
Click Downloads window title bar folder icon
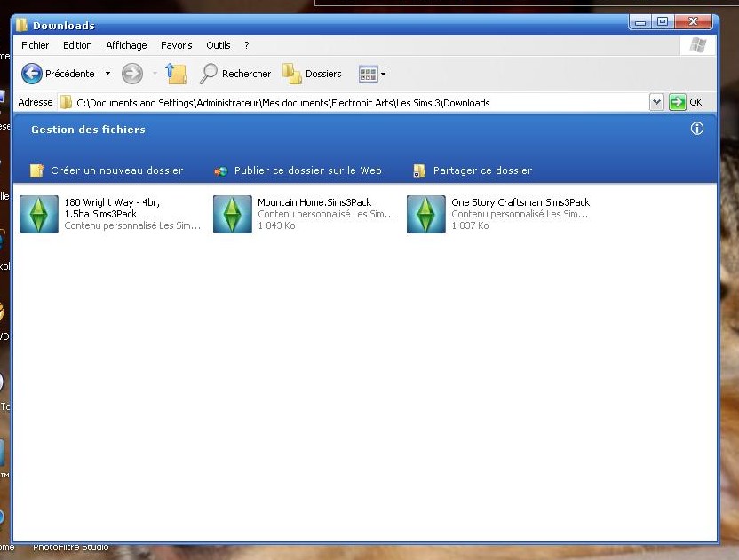(21, 25)
